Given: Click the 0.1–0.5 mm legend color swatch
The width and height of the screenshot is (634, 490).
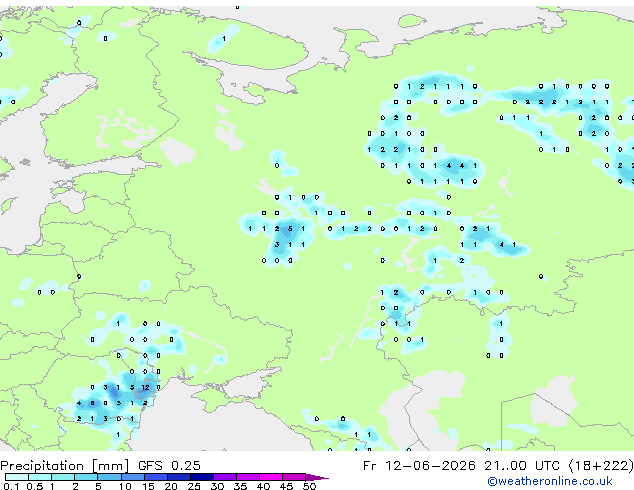Looking at the screenshot, I should [x=17, y=477].
